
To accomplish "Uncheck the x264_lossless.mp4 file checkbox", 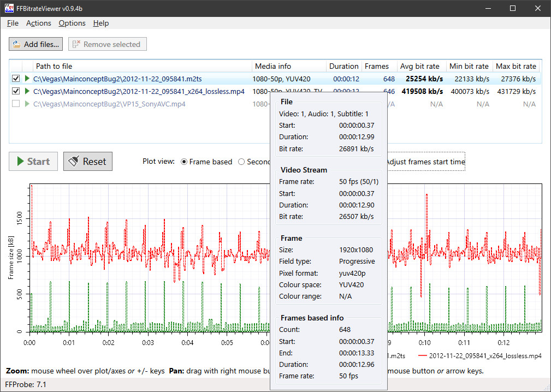I will [x=16, y=91].
